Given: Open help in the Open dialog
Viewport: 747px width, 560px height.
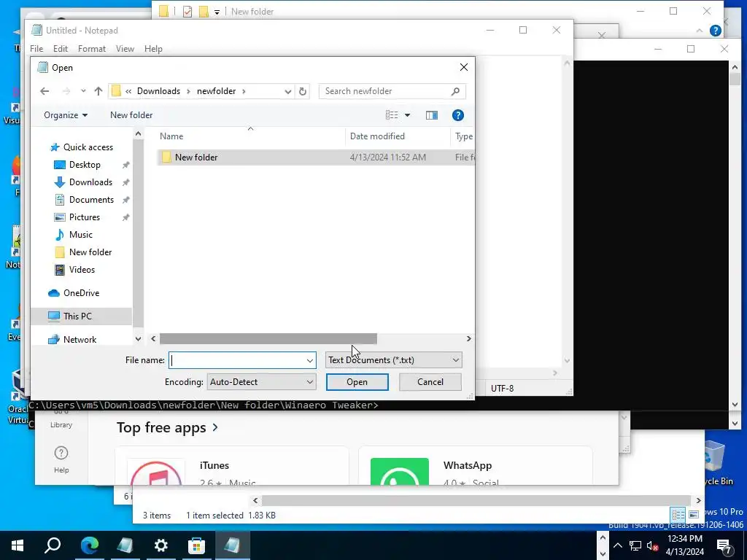Looking at the screenshot, I should pos(458,115).
